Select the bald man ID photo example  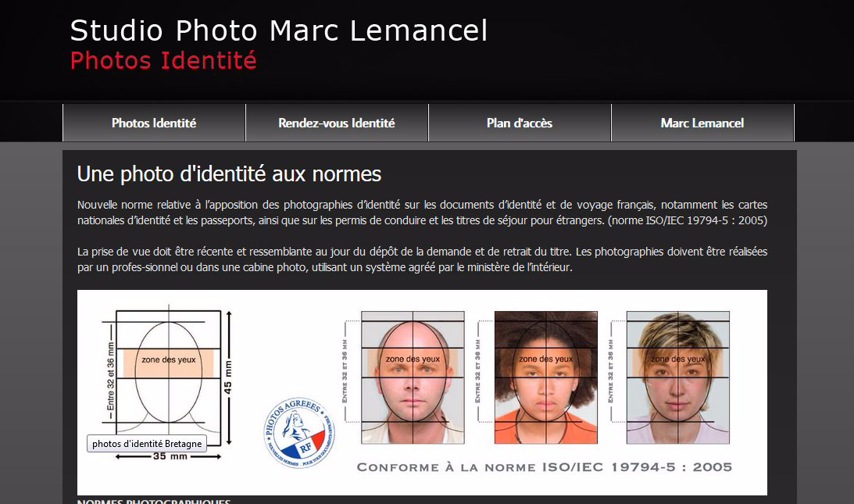coord(413,377)
